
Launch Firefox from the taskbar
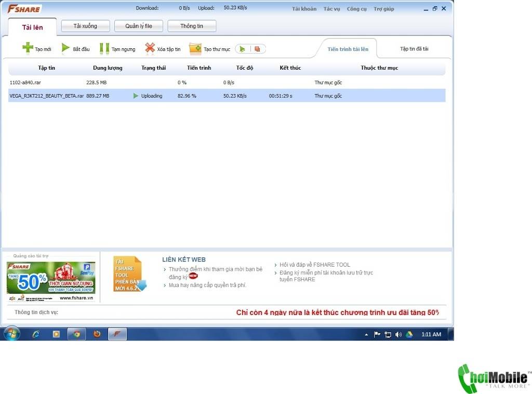point(97,334)
